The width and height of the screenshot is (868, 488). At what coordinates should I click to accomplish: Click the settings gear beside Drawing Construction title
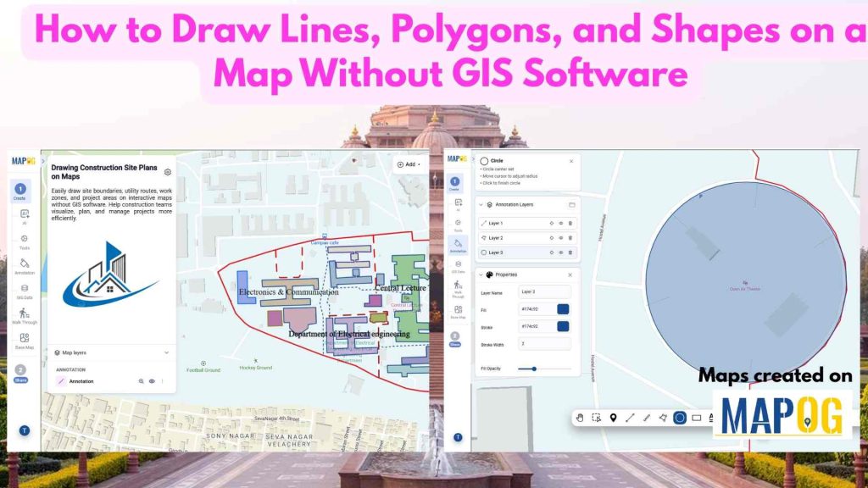pos(168,172)
